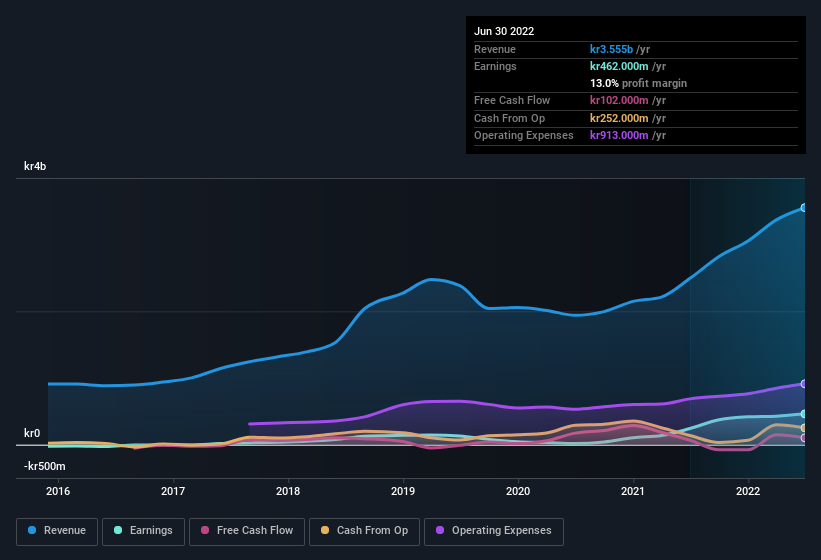Toggle the Operating Expenses legend button
Viewport: 821px width, 560px height.
coord(493,531)
